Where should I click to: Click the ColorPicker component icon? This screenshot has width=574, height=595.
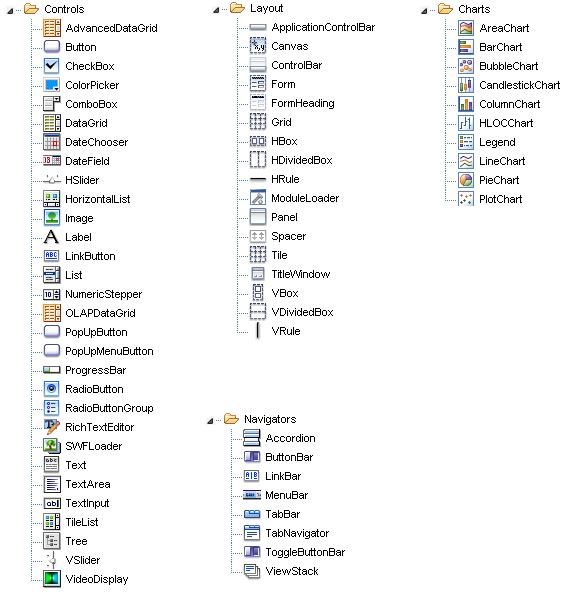pos(52,85)
